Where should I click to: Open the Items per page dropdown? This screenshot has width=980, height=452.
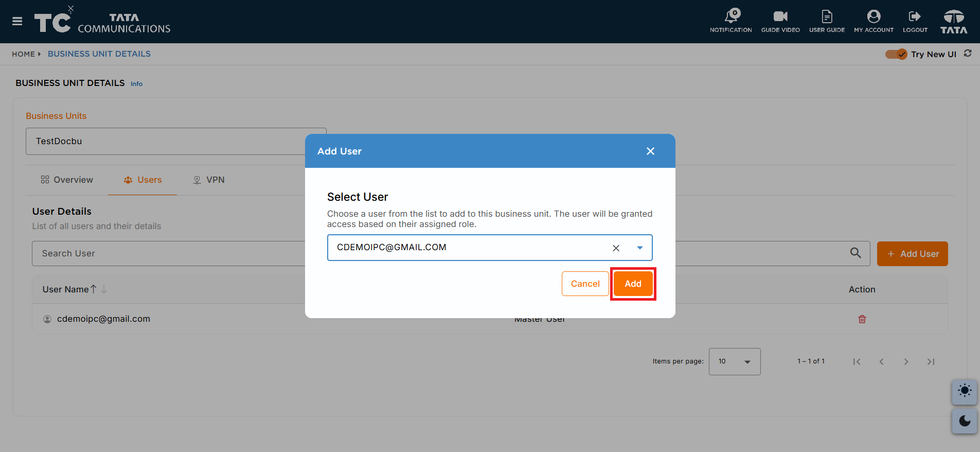[x=735, y=361]
